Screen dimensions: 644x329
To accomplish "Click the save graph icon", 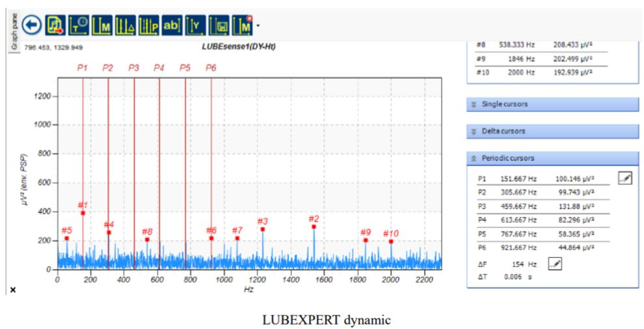I will (219, 25).
